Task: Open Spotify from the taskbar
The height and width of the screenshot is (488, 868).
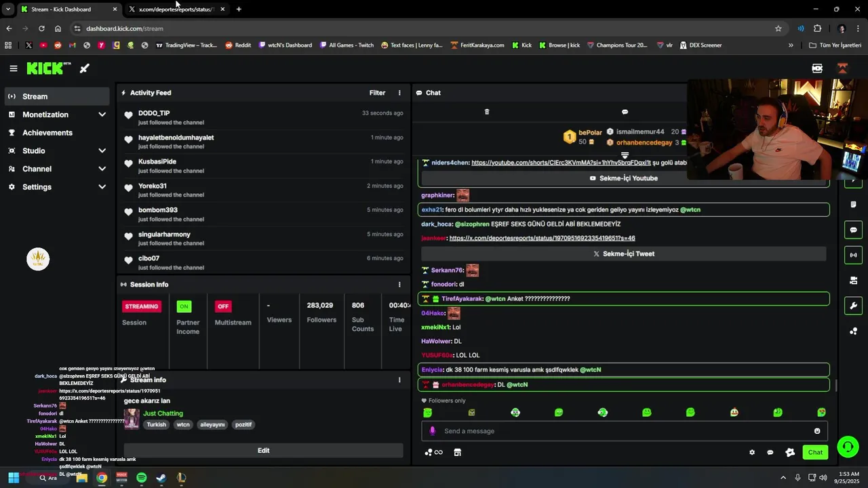Action: pyautogui.click(x=141, y=478)
